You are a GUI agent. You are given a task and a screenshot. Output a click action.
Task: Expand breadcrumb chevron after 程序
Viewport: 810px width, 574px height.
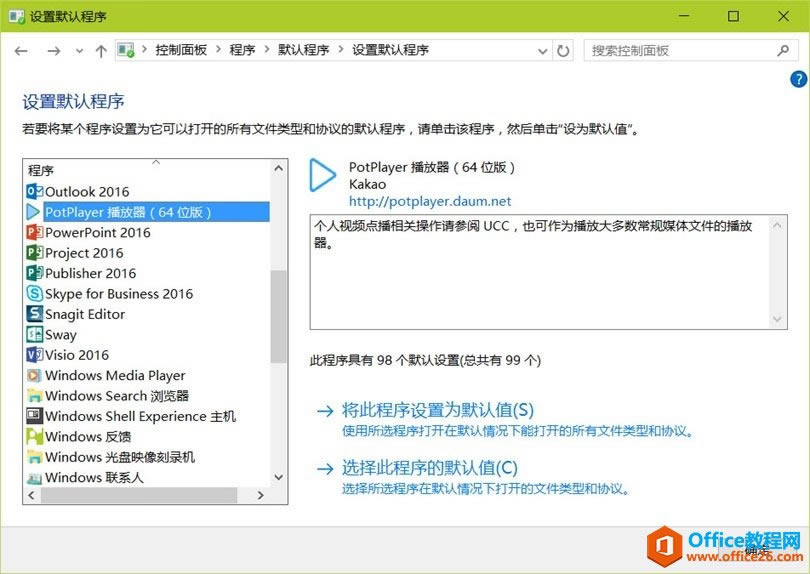tap(267, 50)
